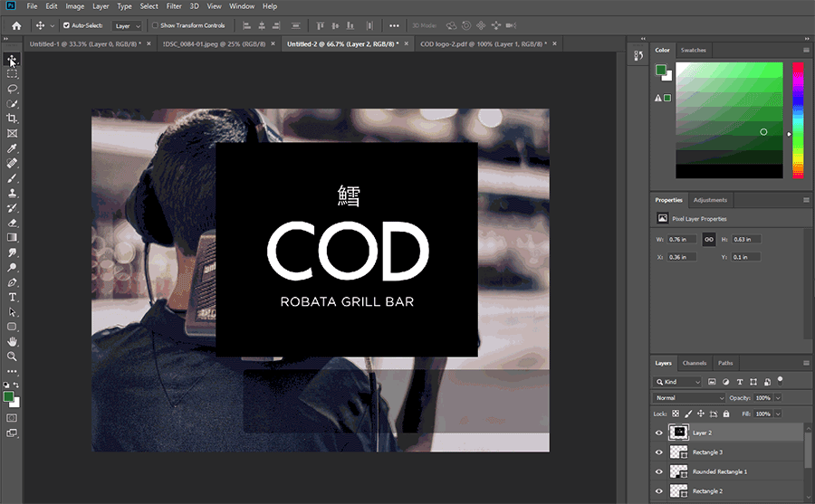Select the Horizontal Type tool
The image size is (815, 504).
12,297
